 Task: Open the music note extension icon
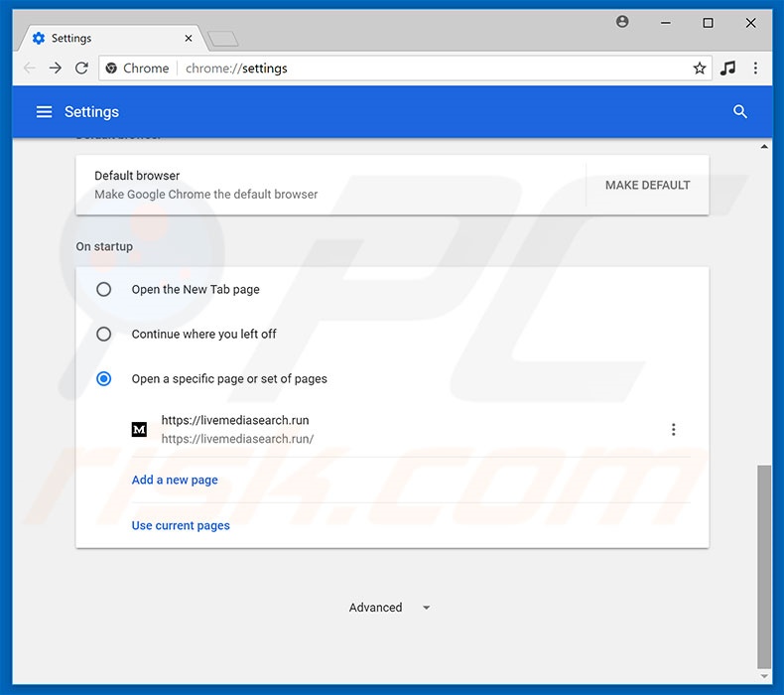click(728, 68)
